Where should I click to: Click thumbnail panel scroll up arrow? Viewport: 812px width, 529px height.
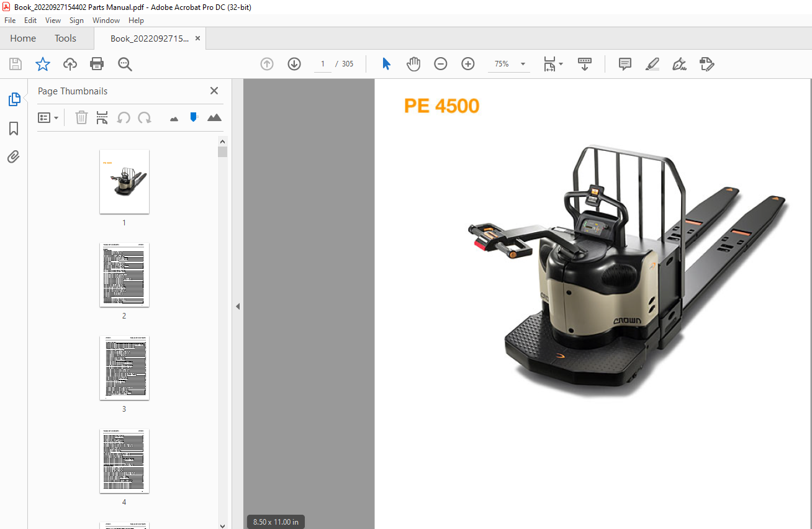pyautogui.click(x=223, y=141)
